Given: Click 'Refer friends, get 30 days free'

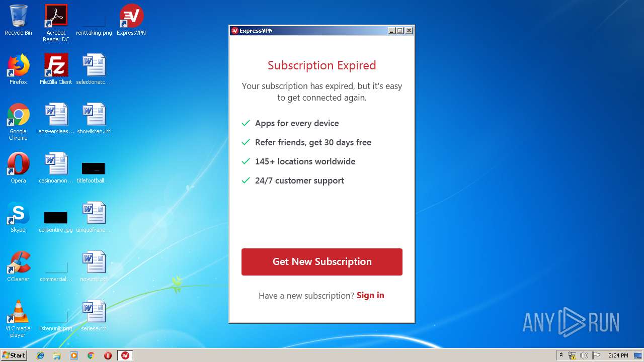Looking at the screenshot, I should [313, 142].
